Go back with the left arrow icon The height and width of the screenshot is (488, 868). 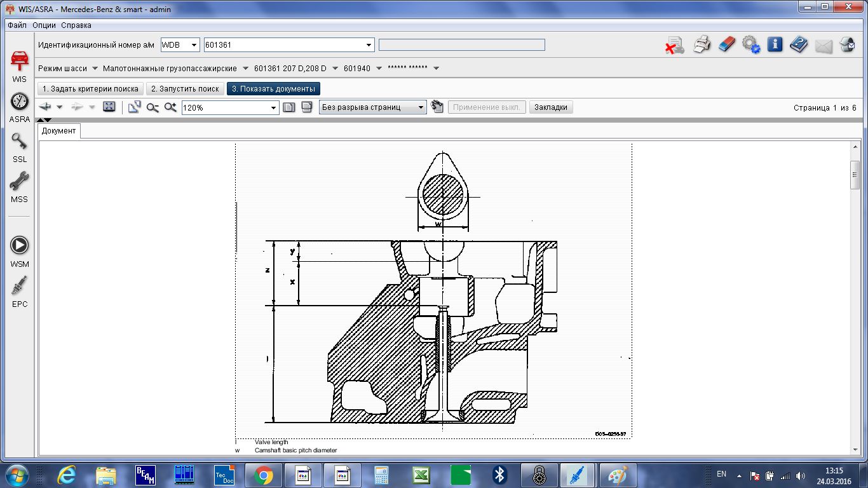click(x=44, y=107)
